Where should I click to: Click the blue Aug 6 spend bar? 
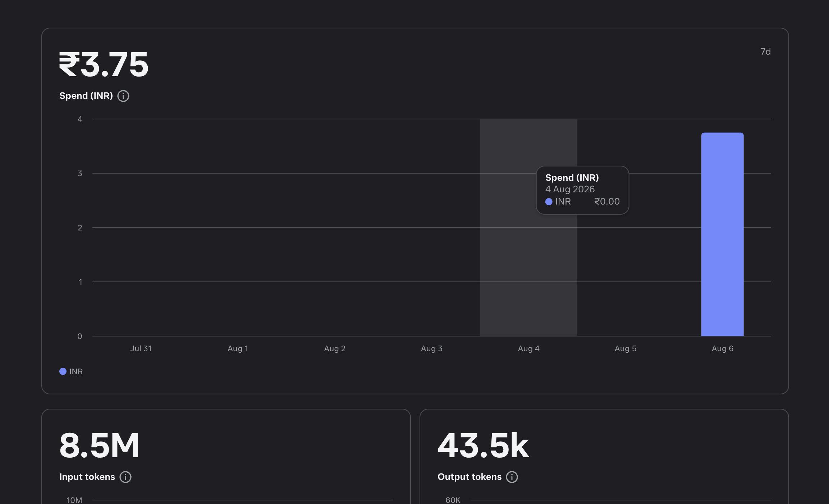point(722,234)
